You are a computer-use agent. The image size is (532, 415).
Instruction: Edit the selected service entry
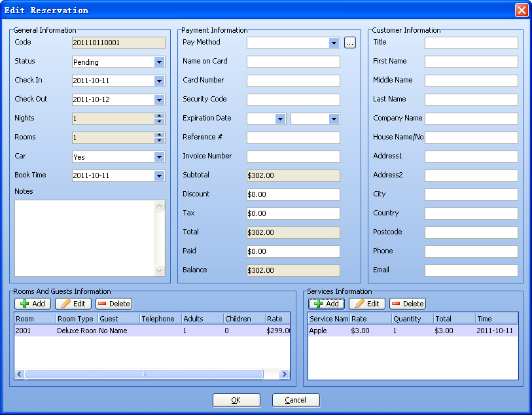pyautogui.click(x=366, y=304)
